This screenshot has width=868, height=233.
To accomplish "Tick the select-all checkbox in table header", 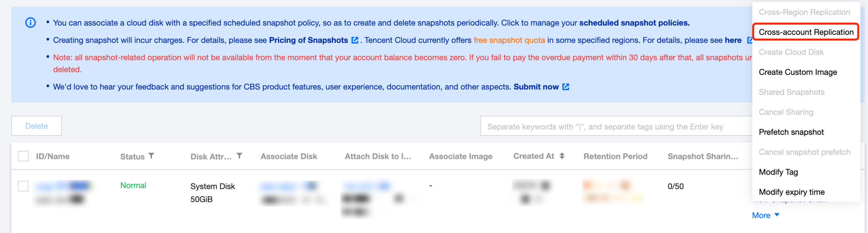I will point(23,156).
